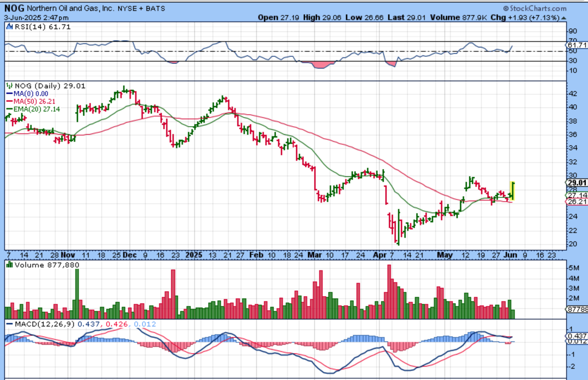Click the MACD(12,26,9) indicator label

(45, 324)
